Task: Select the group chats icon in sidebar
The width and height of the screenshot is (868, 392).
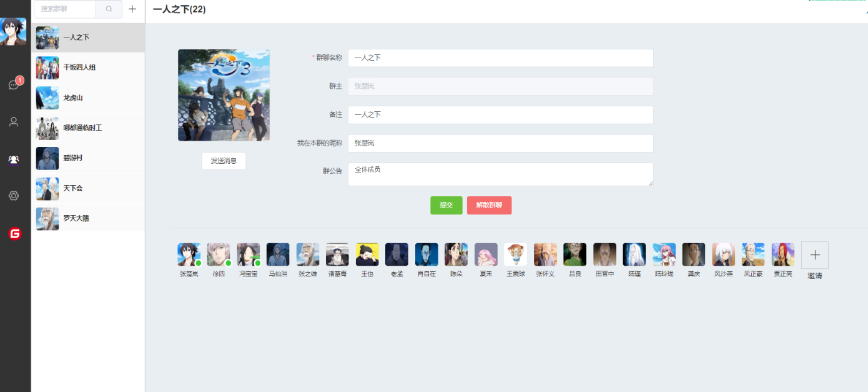Action: [x=14, y=159]
